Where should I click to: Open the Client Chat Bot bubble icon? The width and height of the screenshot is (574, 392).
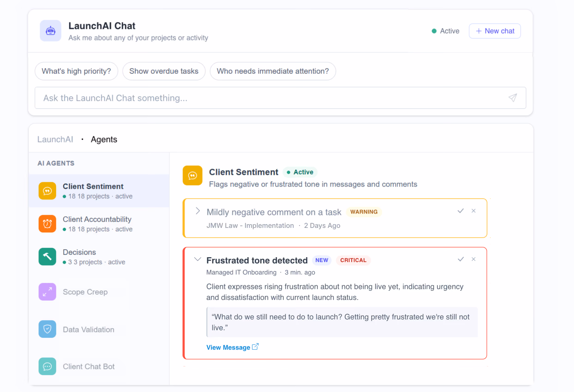(47, 367)
